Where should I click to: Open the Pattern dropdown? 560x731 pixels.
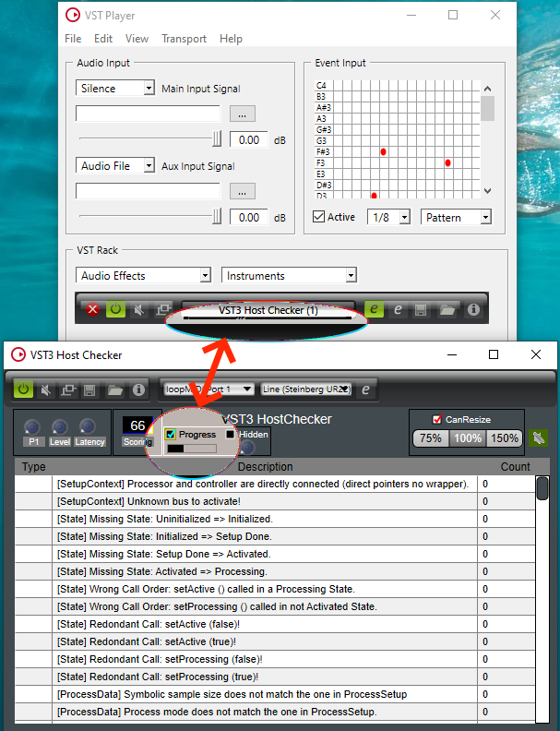pos(456,217)
